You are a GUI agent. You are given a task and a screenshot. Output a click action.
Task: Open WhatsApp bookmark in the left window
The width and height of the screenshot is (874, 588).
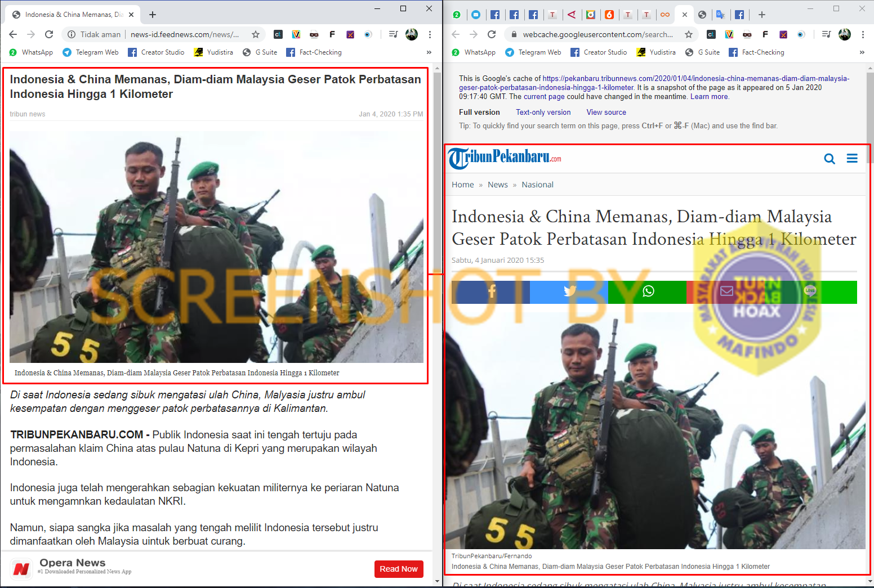point(32,52)
